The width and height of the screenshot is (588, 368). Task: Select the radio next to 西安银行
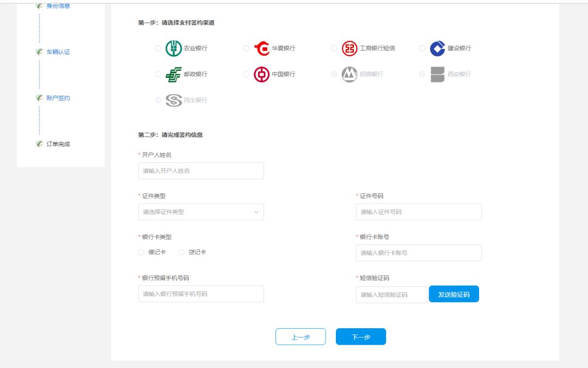pos(422,75)
